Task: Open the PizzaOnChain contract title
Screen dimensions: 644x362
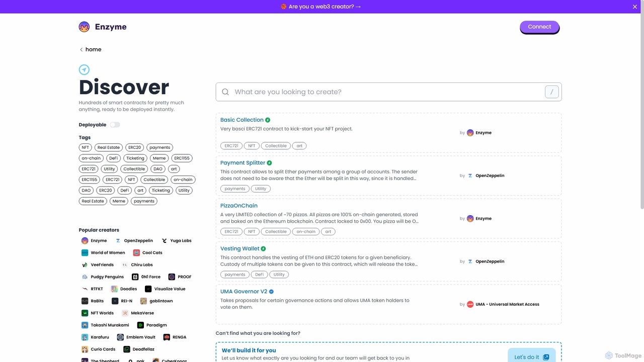Action: 239,206
